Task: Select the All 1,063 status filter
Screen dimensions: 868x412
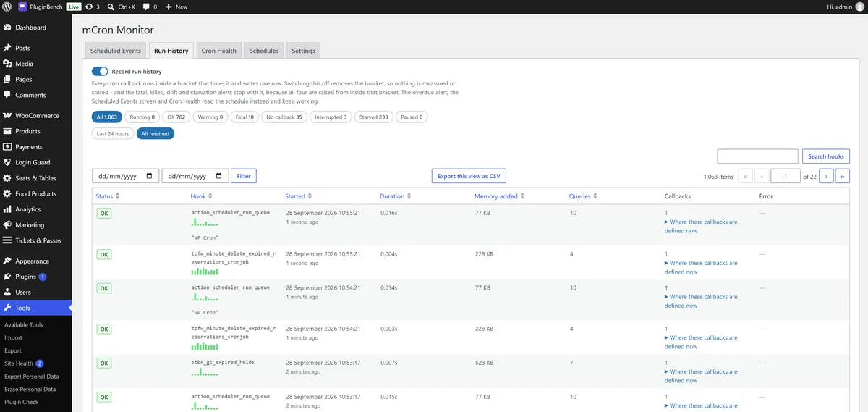Action: click(106, 117)
